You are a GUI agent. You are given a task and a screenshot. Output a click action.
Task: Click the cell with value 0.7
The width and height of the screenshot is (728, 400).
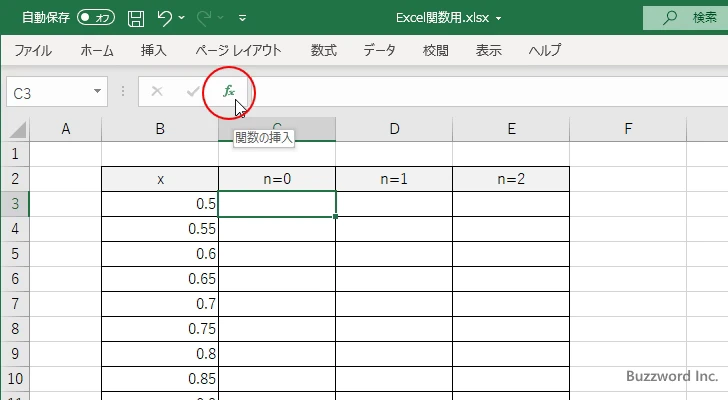click(x=160, y=304)
